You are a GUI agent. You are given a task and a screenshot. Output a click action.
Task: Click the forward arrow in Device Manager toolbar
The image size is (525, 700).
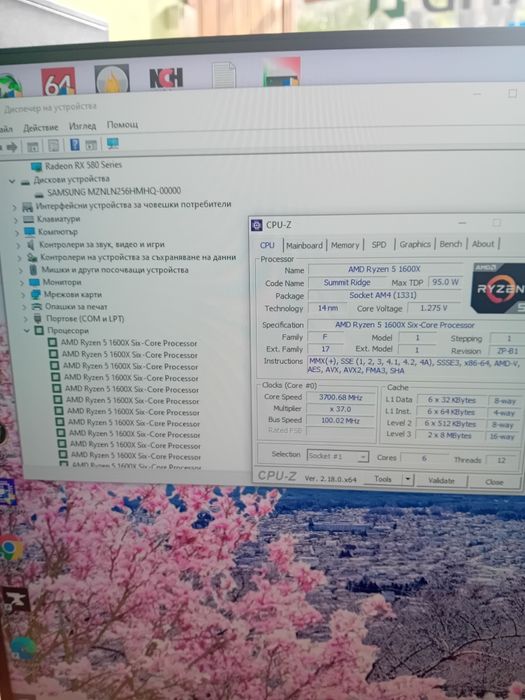point(12,146)
